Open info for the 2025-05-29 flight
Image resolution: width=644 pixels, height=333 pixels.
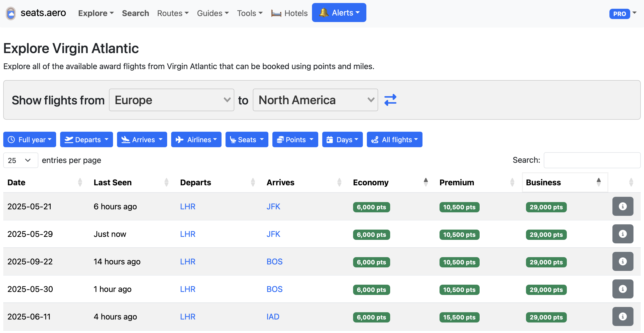[x=623, y=234]
